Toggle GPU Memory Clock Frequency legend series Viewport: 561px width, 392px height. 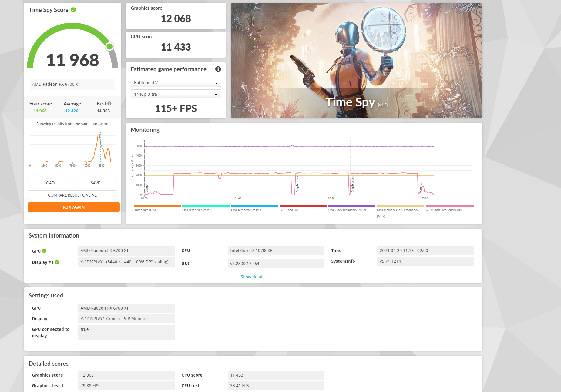pos(401,211)
